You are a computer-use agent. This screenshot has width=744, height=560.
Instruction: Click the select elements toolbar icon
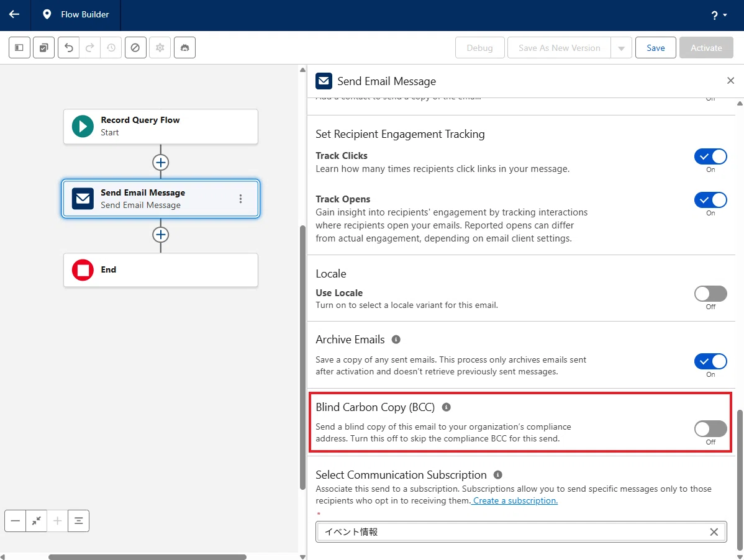click(43, 47)
